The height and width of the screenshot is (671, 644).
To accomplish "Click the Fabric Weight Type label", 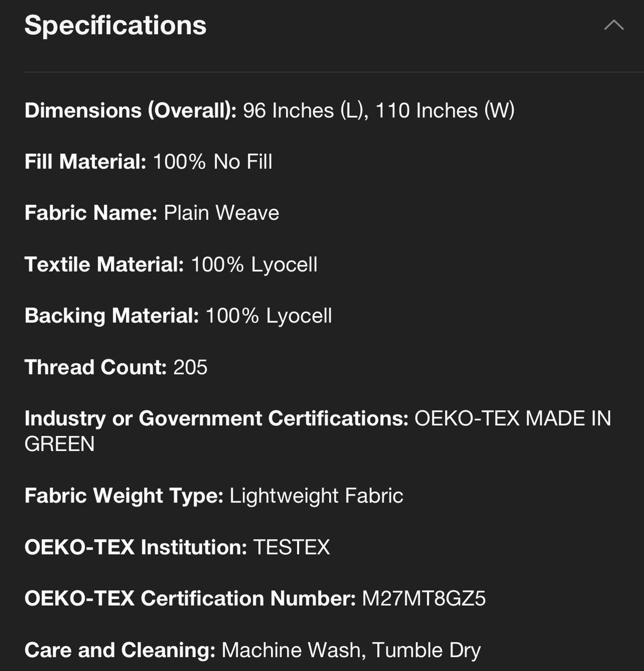I will point(124,496).
